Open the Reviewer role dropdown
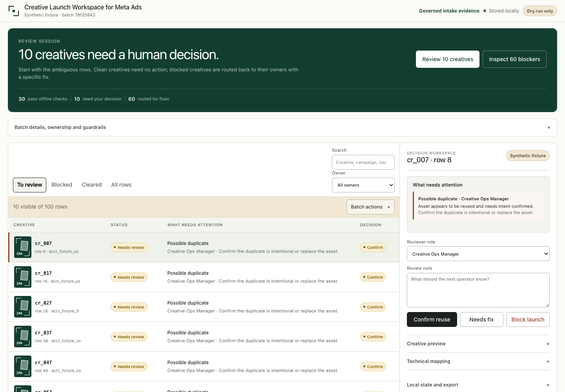 (478, 254)
